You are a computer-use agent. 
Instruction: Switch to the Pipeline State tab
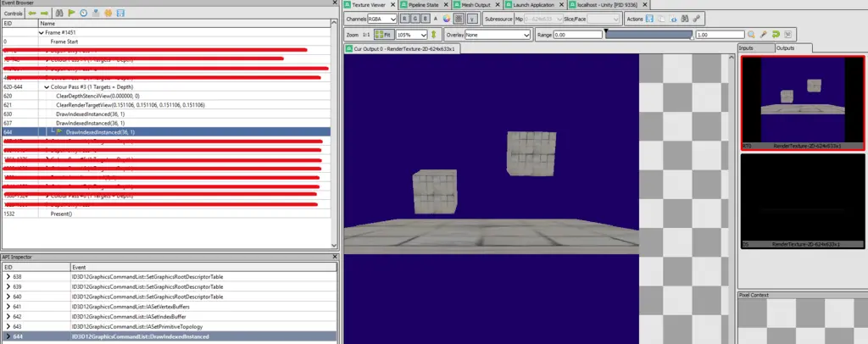(x=426, y=5)
